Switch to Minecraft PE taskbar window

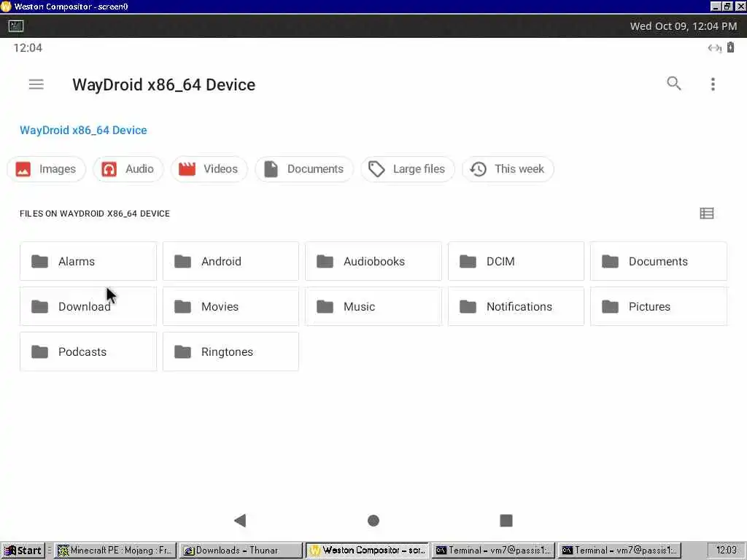coord(116,551)
